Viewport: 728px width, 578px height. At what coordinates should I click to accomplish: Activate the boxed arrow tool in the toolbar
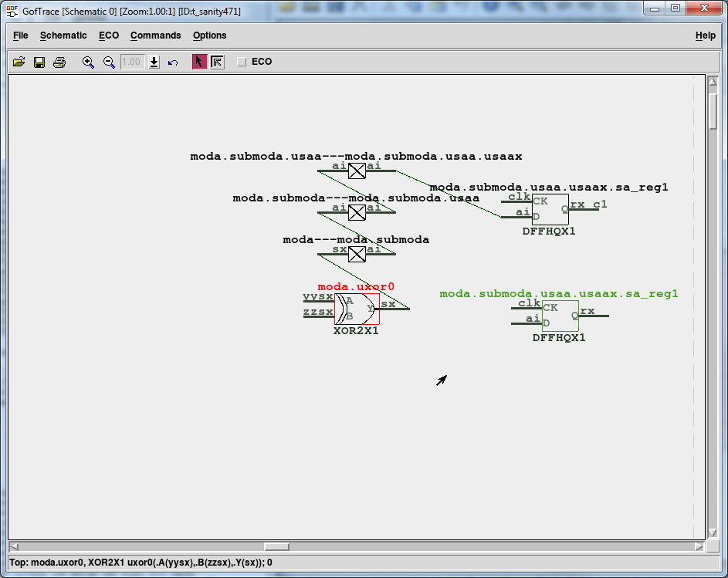[217, 62]
